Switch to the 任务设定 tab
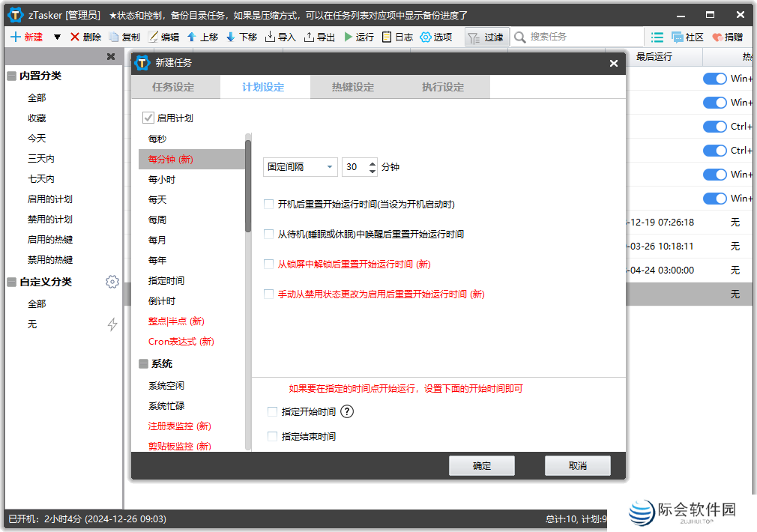Image resolution: width=757 pixels, height=532 pixels. 175,87
